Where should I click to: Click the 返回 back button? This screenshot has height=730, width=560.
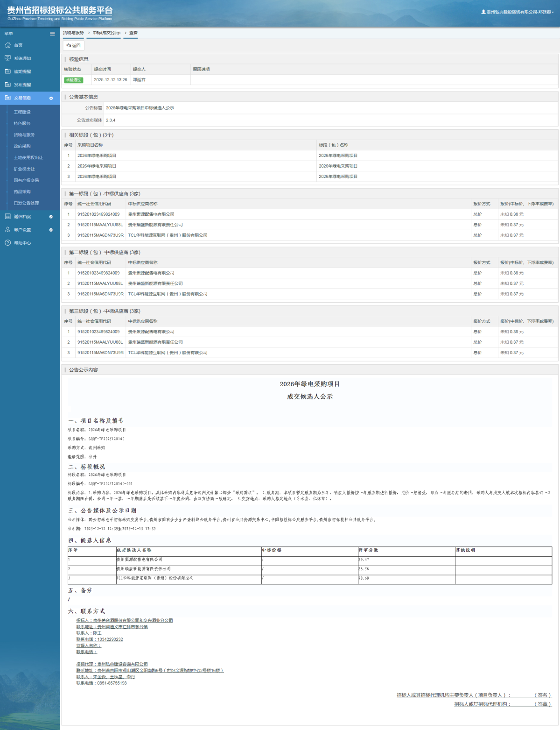click(74, 46)
